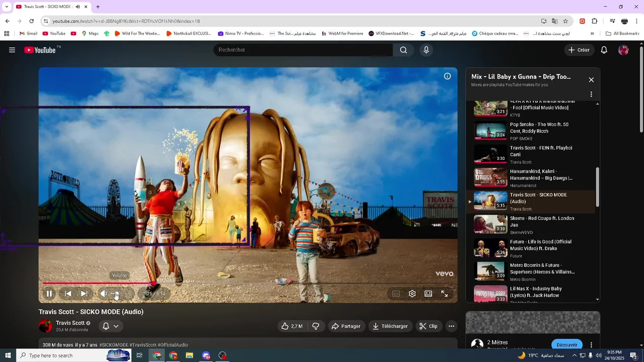Image resolution: width=644 pixels, height=362 pixels.
Task: Close the Mix playlist panel
Action: 591,80
